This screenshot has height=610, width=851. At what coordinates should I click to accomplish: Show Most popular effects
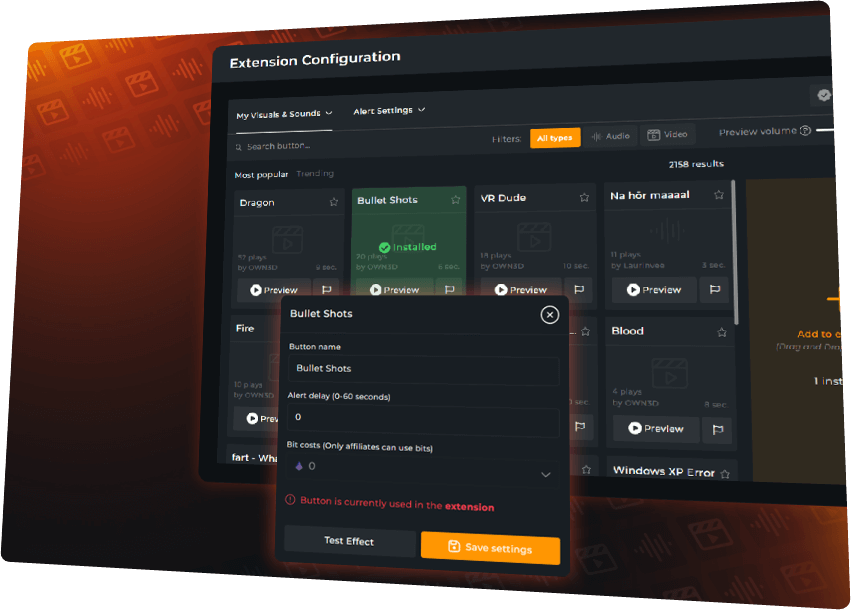click(x=261, y=175)
